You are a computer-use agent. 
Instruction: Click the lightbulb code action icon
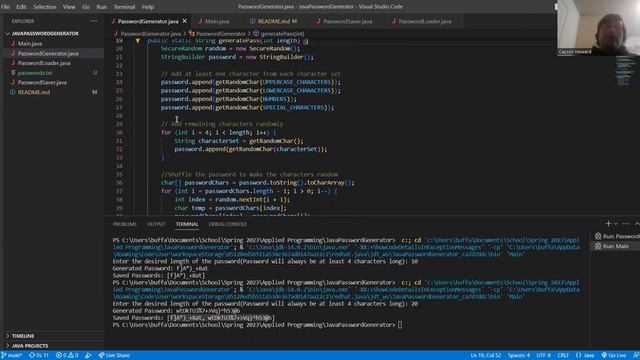click(138, 41)
